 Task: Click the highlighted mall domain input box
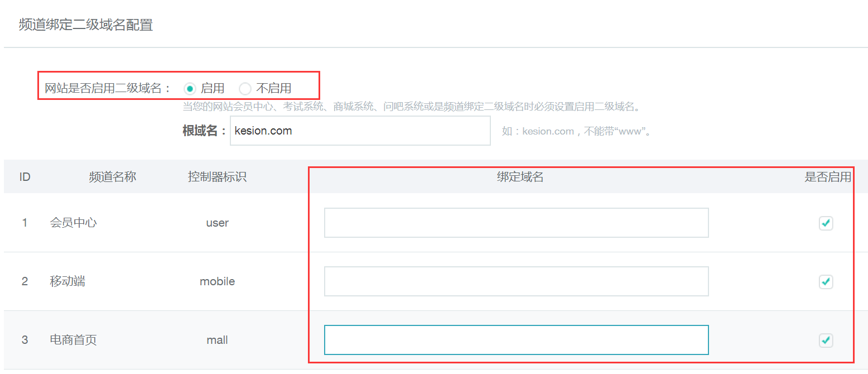[515, 339]
